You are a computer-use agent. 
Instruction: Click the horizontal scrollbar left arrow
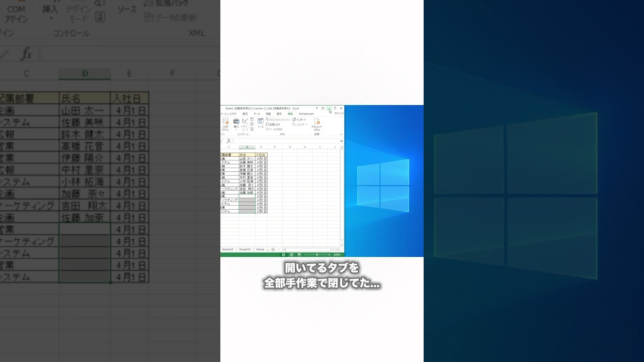(284, 249)
